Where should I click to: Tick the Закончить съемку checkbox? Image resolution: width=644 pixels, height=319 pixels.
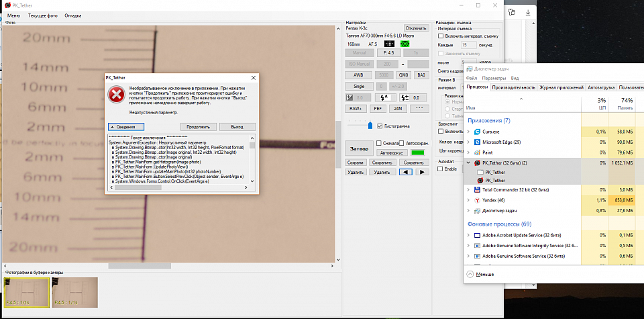pyautogui.click(x=441, y=54)
